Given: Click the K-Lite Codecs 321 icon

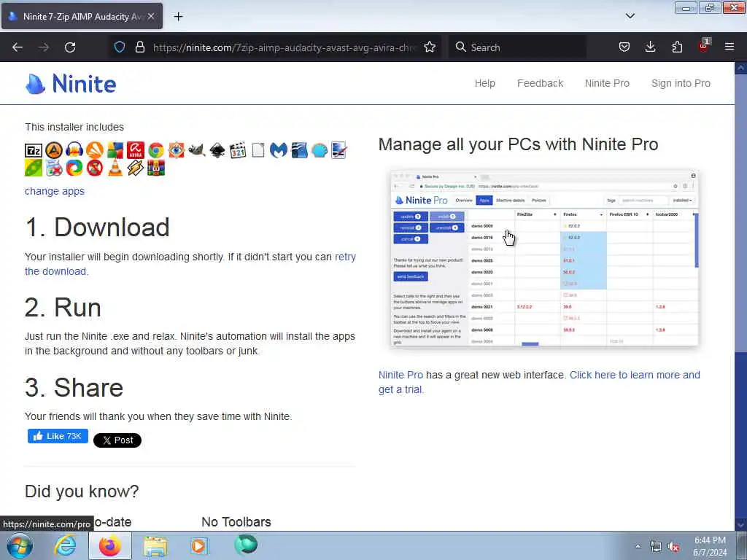Looking at the screenshot, I should pos(238,150).
